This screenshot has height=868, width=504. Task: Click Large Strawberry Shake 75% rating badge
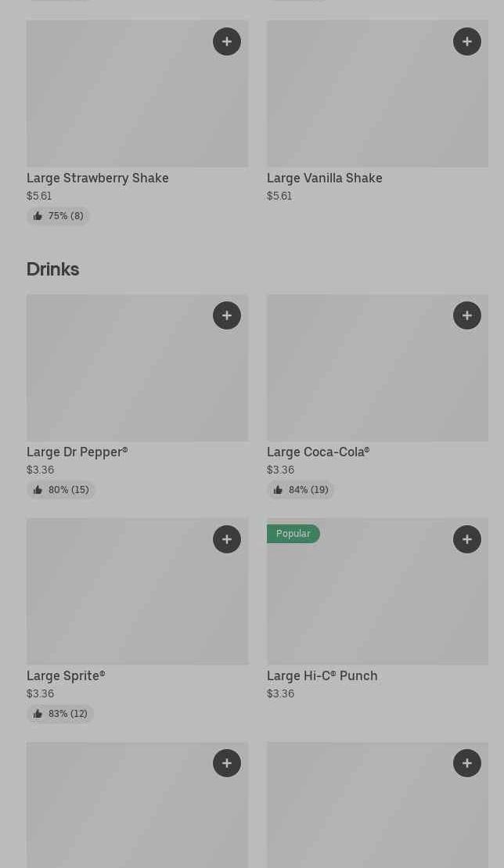click(59, 216)
